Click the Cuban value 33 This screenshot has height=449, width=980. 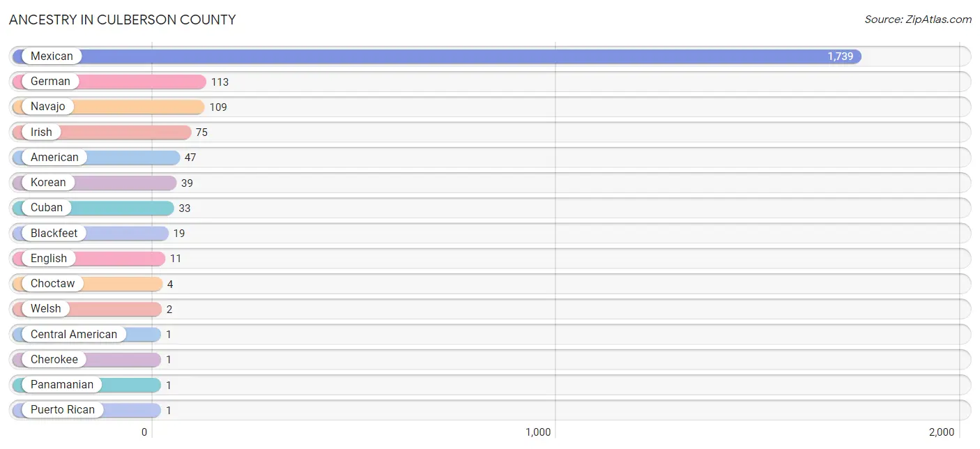185,208
